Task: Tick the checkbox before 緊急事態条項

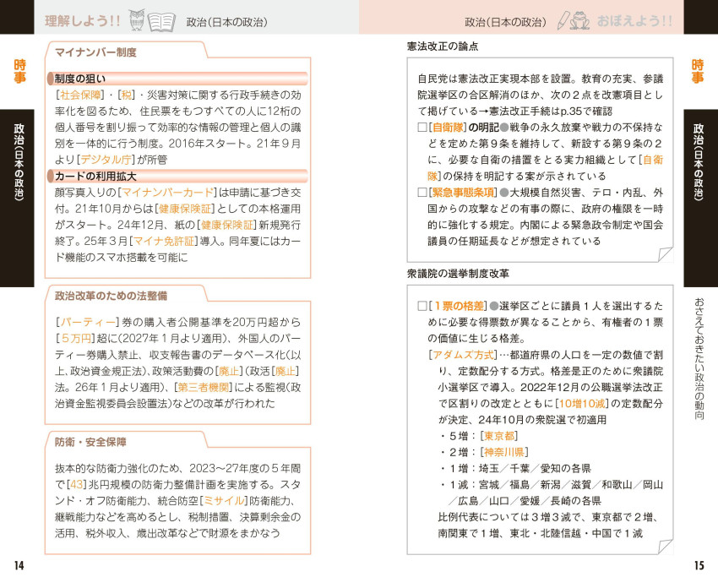Action: [x=422, y=193]
